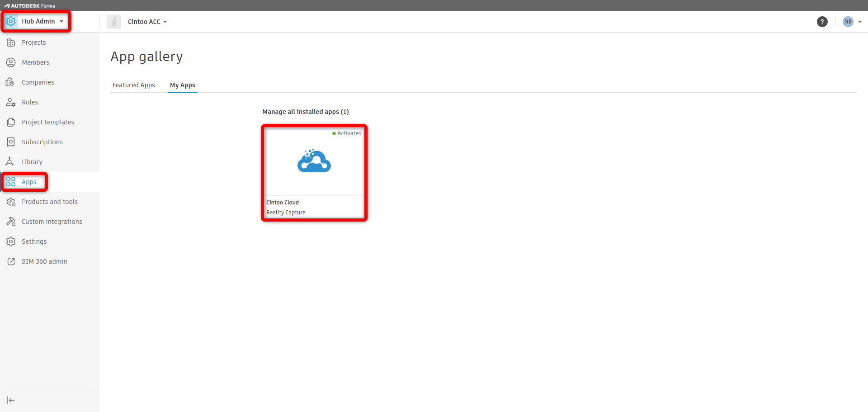The height and width of the screenshot is (412, 868).
Task: Click the BIM 360 admin external link icon
Action: point(11,261)
